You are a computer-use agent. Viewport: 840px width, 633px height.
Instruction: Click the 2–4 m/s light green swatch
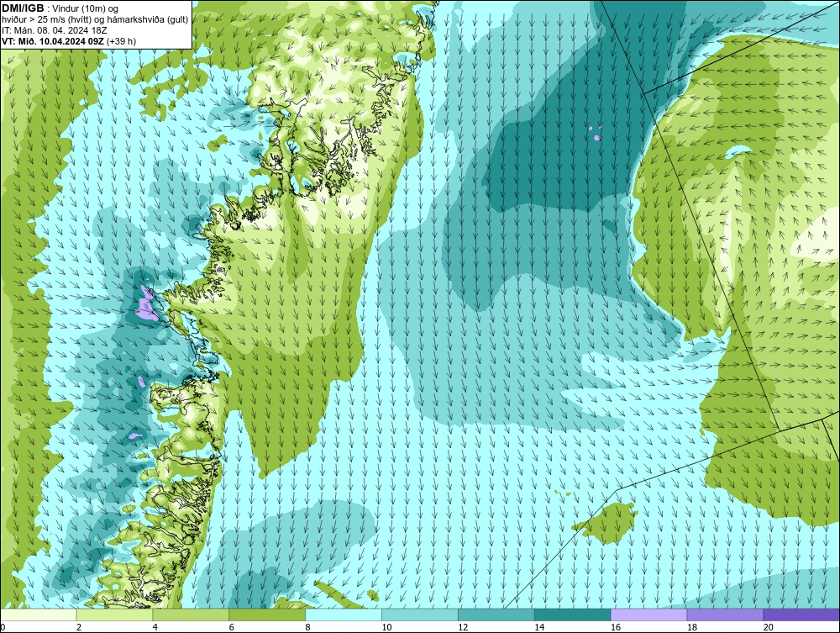[114, 615]
